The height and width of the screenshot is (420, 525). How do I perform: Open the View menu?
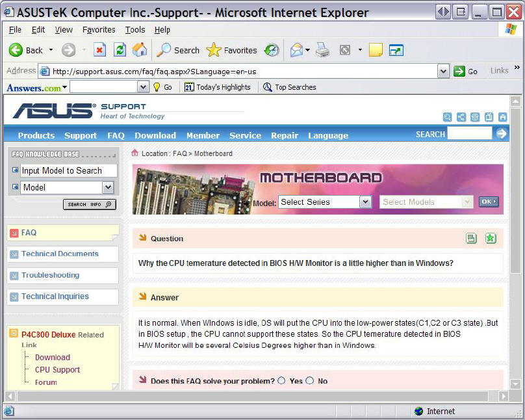(64, 30)
